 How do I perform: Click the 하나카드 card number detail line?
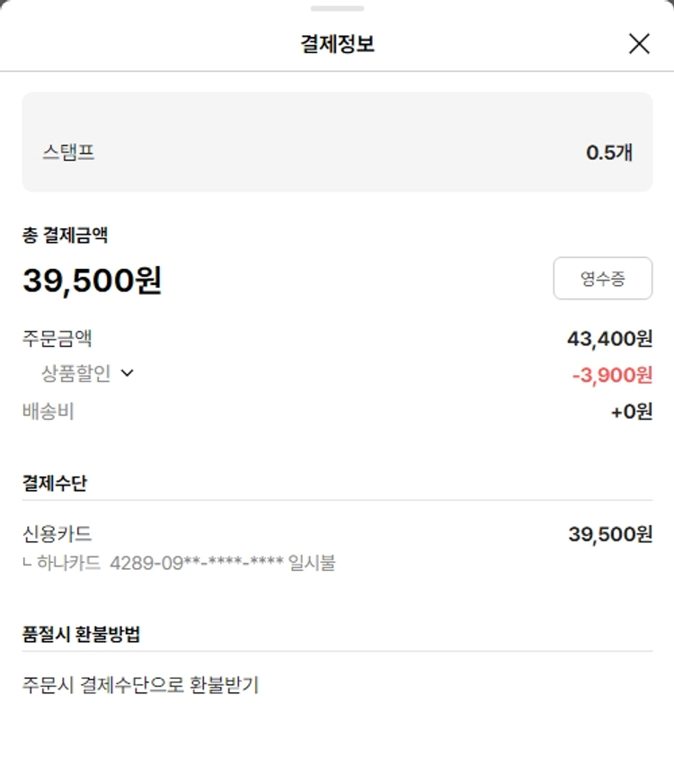(x=180, y=564)
